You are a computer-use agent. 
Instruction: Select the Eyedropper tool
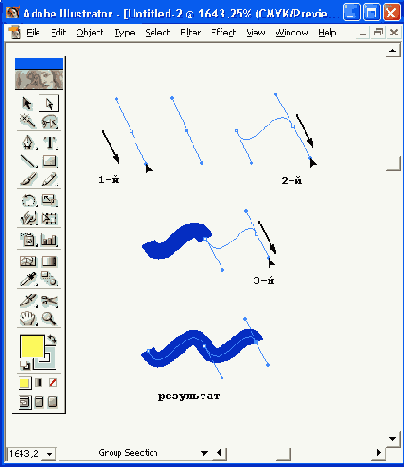tap(28, 279)
